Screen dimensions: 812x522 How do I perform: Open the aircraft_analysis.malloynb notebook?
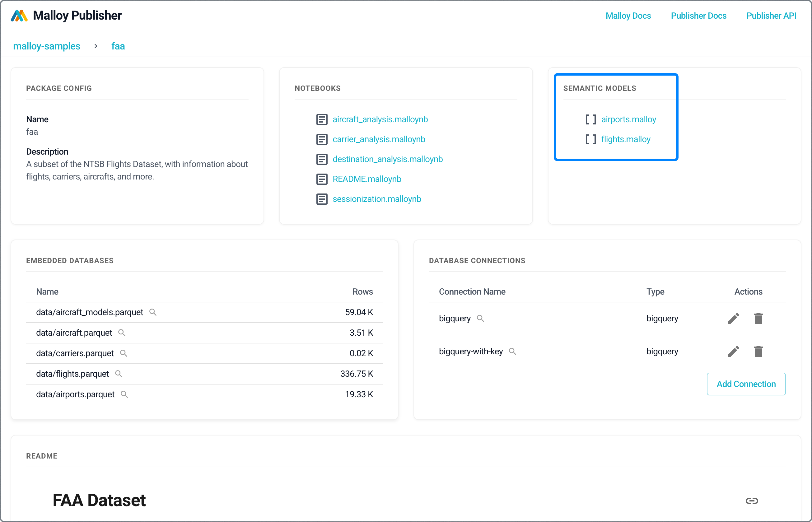tap(380, 119)
